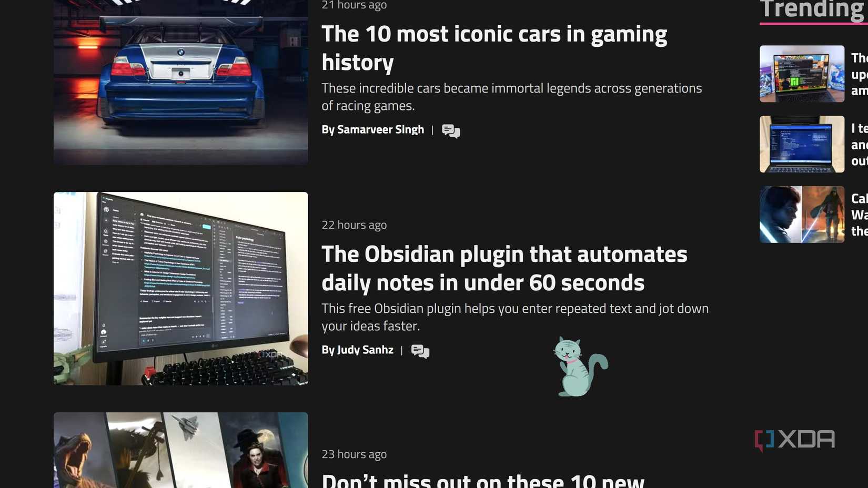Click the third trending article title text
This screenshot has width=868, height=488.
(860, 215)
